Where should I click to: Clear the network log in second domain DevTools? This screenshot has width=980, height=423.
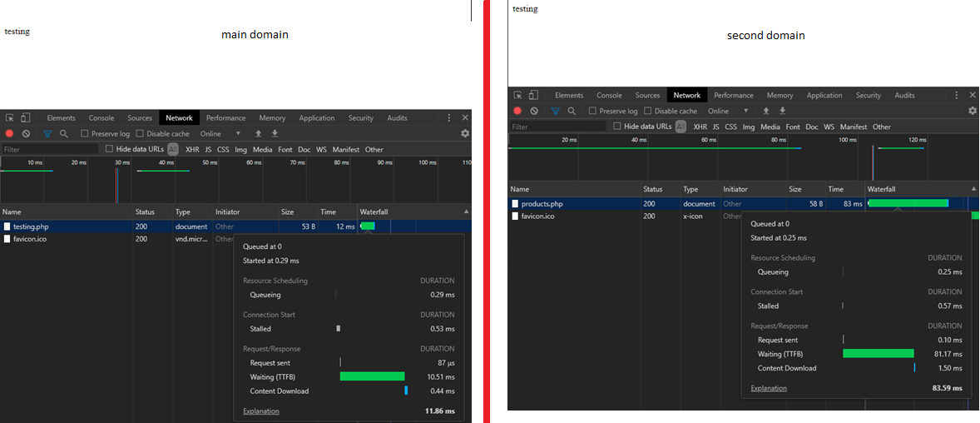(534, 111)
